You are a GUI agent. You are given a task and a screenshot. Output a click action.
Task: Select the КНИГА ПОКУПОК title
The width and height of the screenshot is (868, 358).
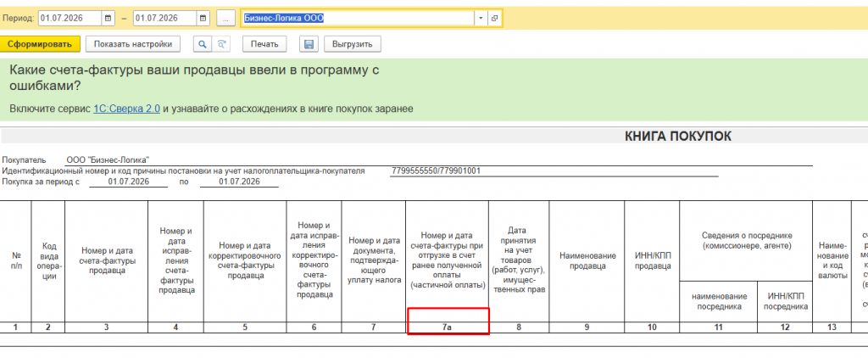tap(677, 137)
